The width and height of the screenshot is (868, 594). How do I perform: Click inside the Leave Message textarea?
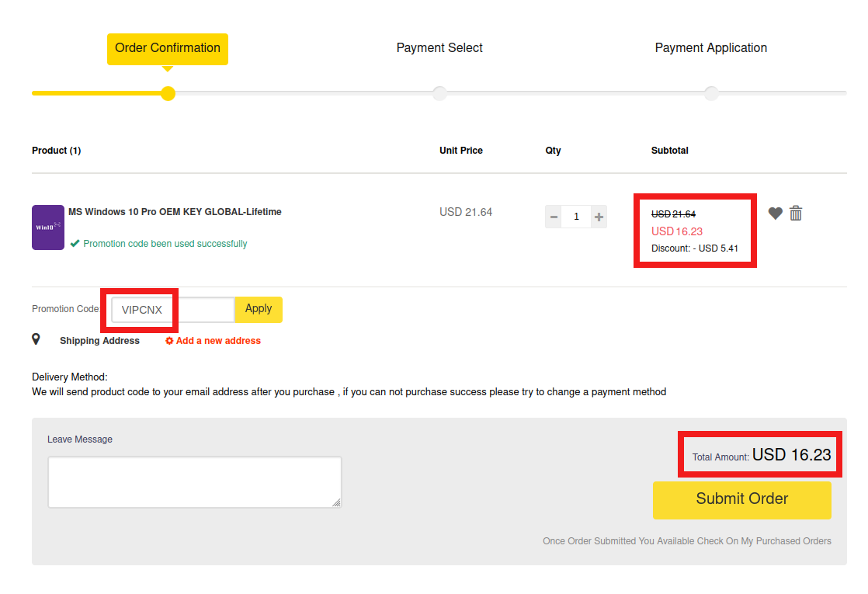tap(195, 482)
